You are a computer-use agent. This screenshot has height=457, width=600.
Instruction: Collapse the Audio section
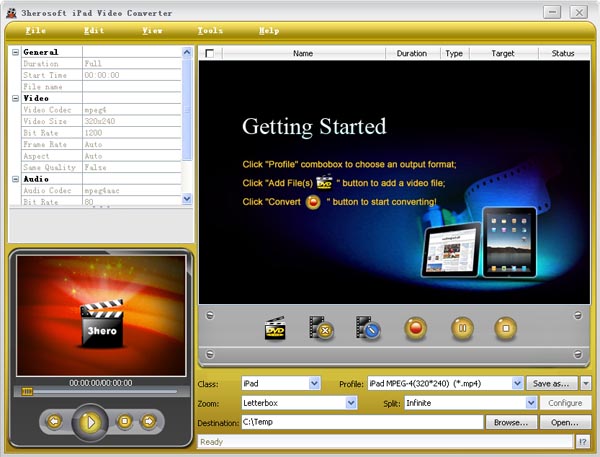coord(15,179)
